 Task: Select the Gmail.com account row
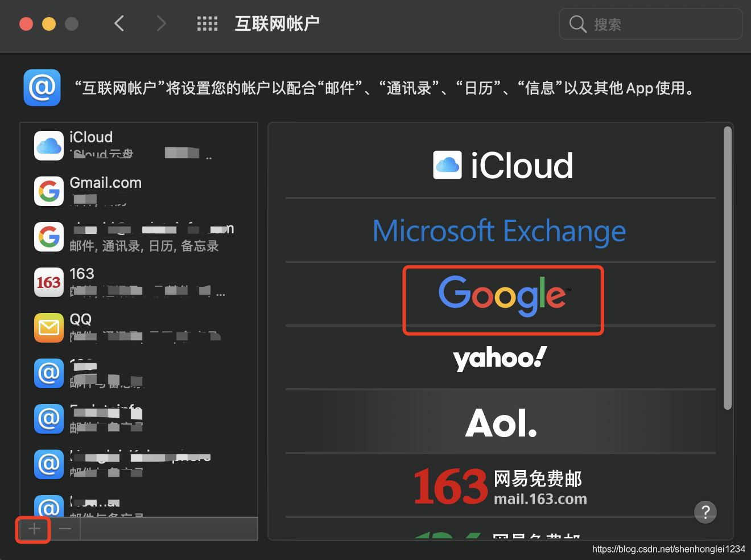[139, 191]
